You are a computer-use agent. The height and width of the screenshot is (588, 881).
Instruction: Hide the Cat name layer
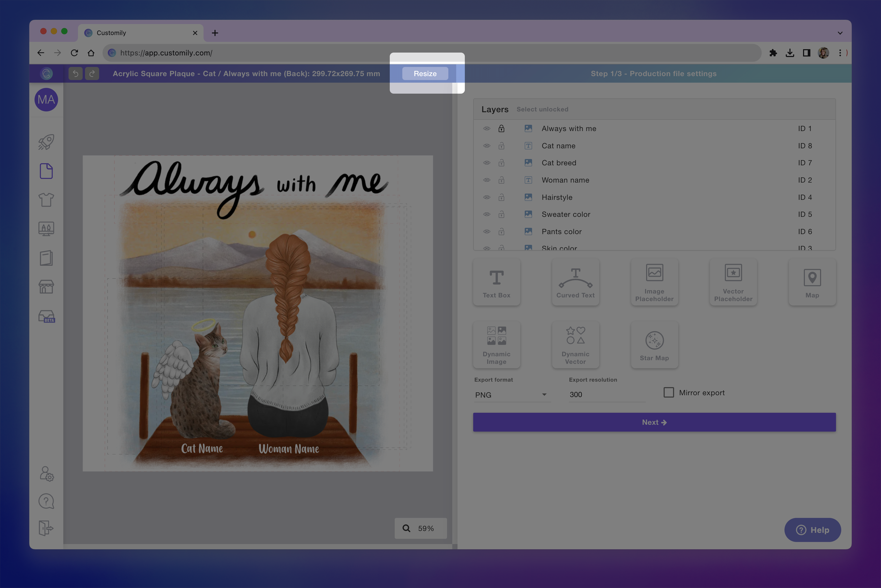tap(487, 146)
